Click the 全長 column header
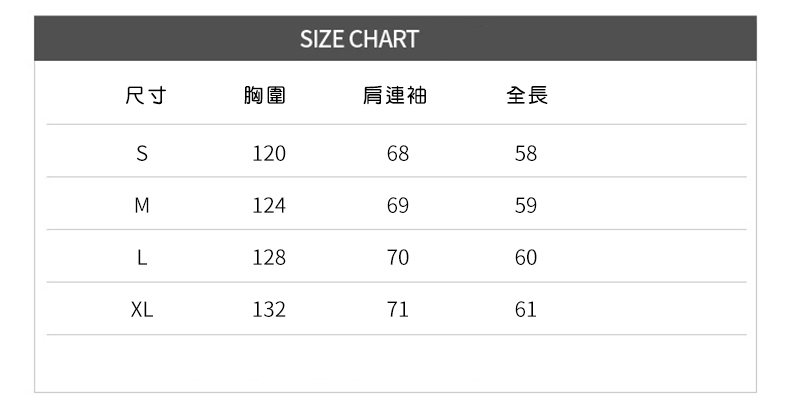 (527, 97)
